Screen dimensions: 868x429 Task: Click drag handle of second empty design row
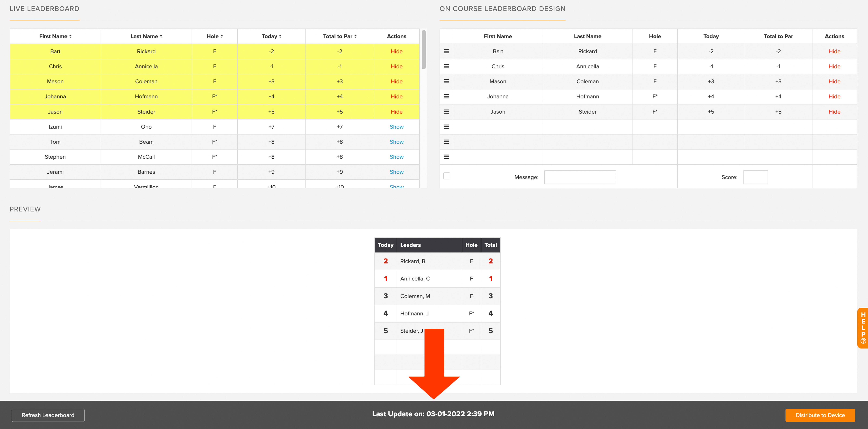(x=447, y=142)
